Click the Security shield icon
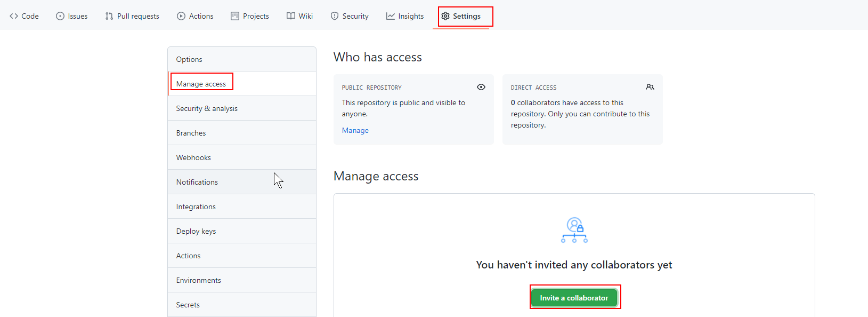The image size is (868, 317). (335, 16)
